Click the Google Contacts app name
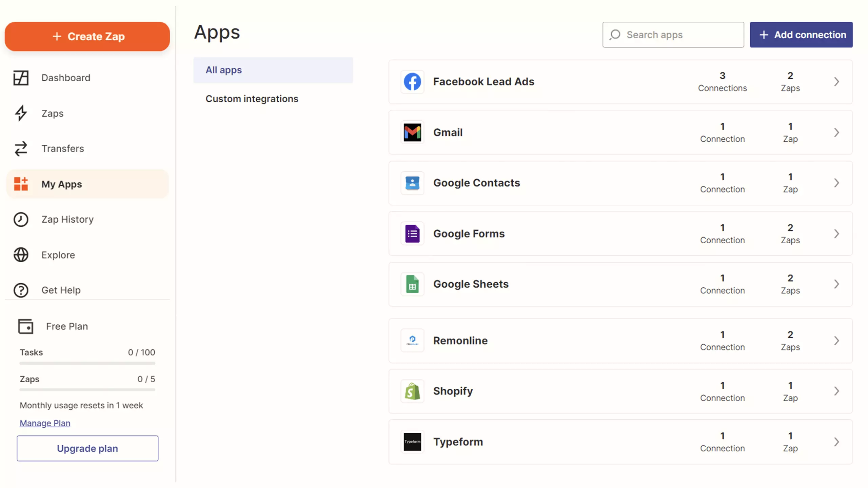Screen dimensions: 868x488 477,183
